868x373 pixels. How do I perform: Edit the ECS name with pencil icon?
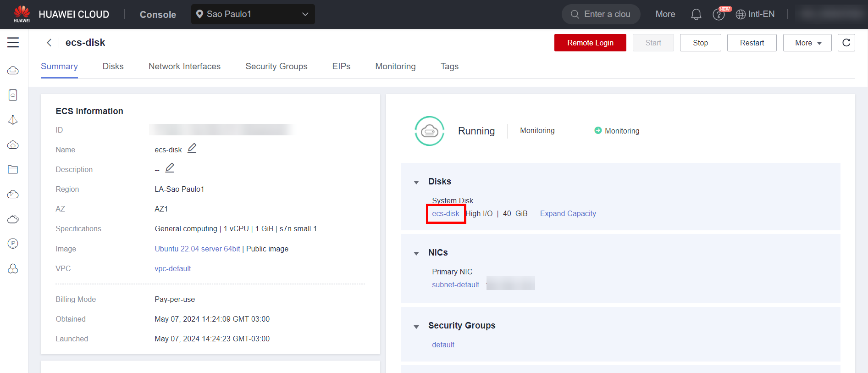(192, 148)
